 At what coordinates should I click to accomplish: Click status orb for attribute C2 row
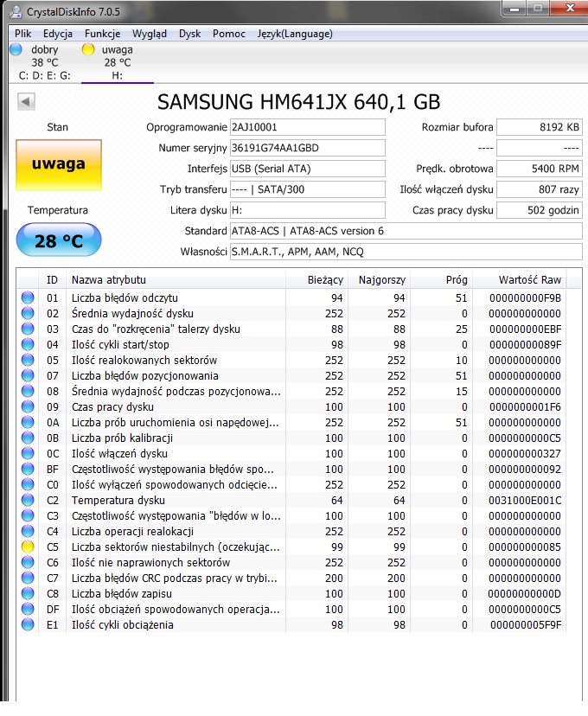coord(28,500)
